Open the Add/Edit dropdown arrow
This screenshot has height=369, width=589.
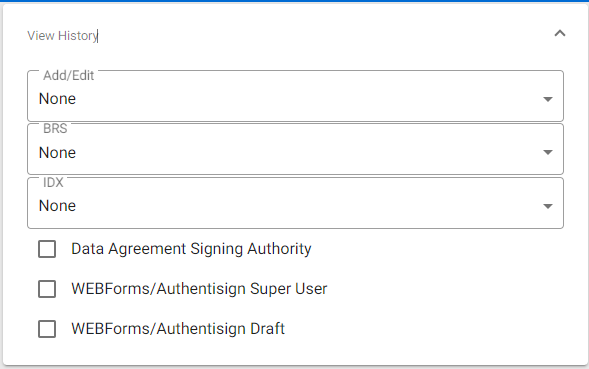tap(548, 99)
